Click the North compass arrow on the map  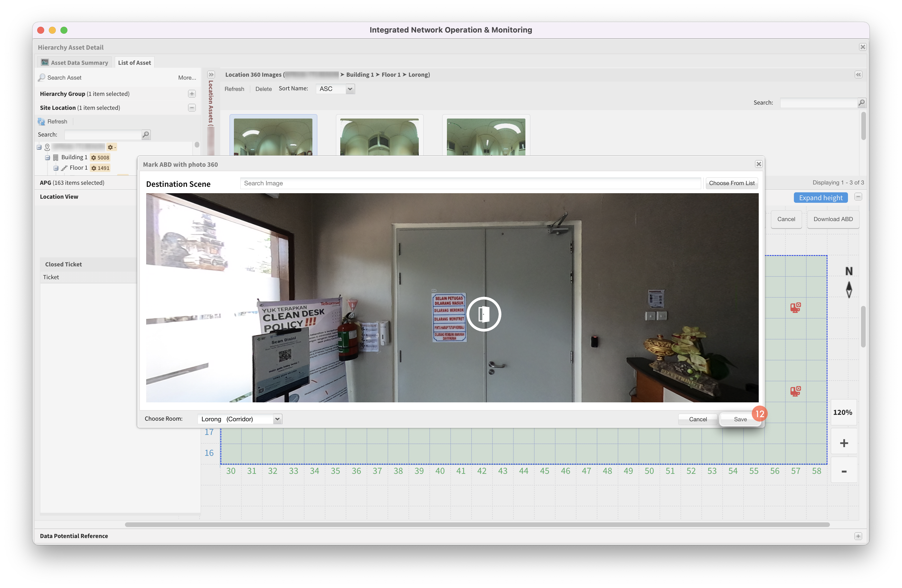(849, 290)
